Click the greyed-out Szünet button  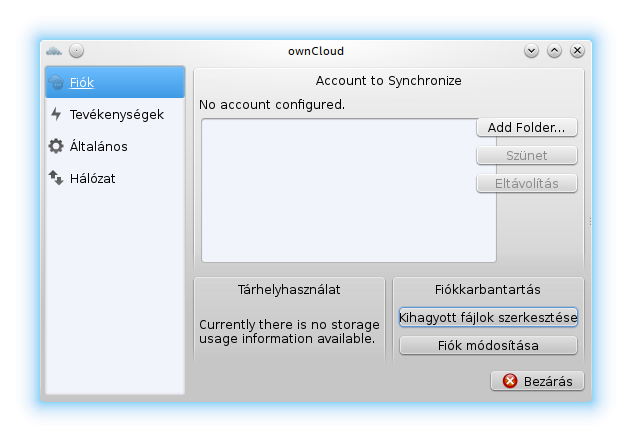[526, 156]
